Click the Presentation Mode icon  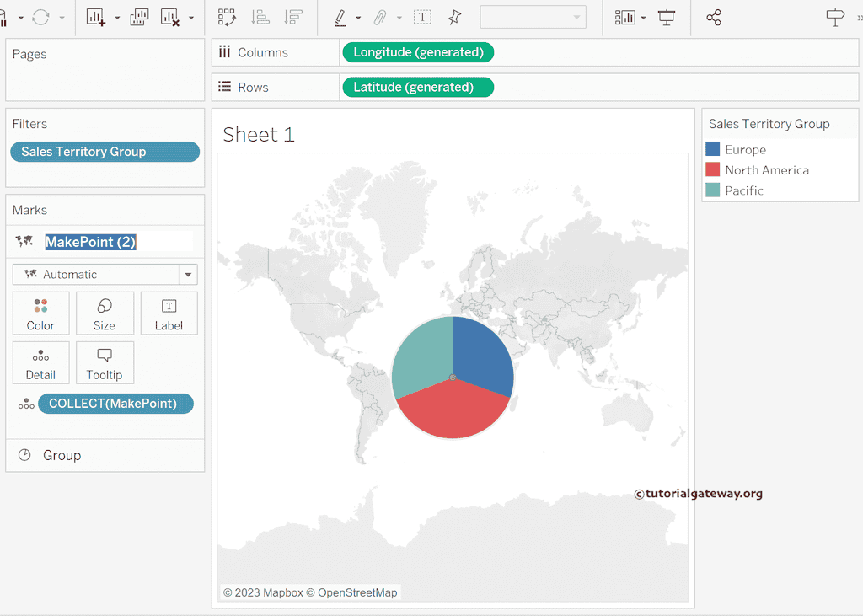click(667, 18)
